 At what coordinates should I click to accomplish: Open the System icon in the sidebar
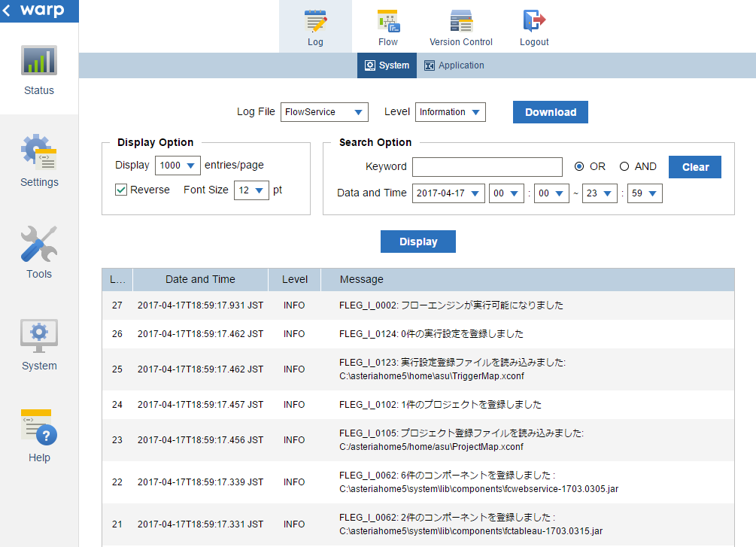coord(38,345)
